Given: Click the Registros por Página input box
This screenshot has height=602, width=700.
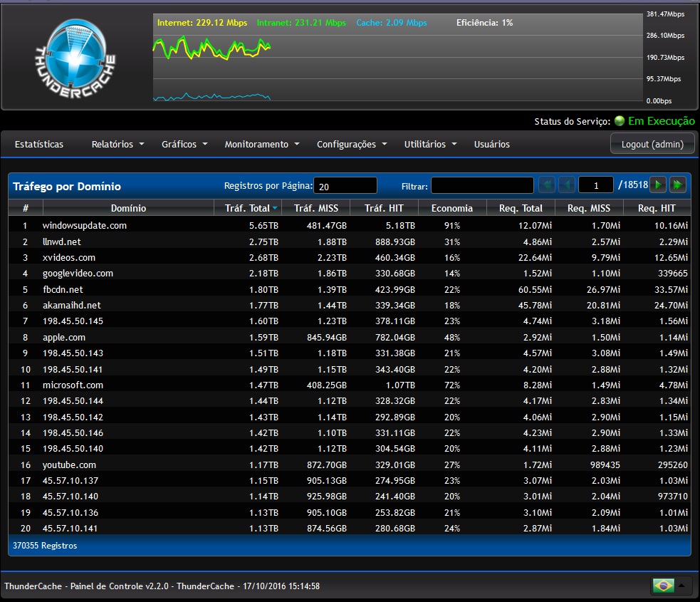Looking at the screenshot, I should (x=345, y=186).
